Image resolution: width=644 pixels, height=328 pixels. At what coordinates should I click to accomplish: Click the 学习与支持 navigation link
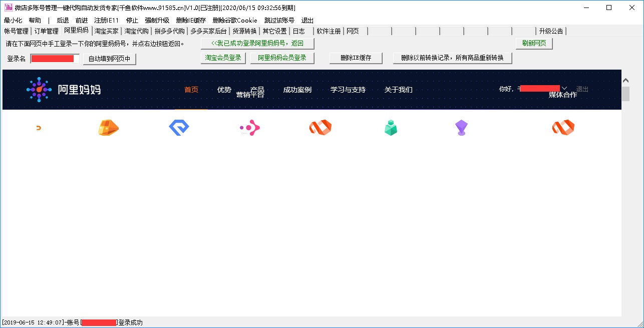coord(348,90)
